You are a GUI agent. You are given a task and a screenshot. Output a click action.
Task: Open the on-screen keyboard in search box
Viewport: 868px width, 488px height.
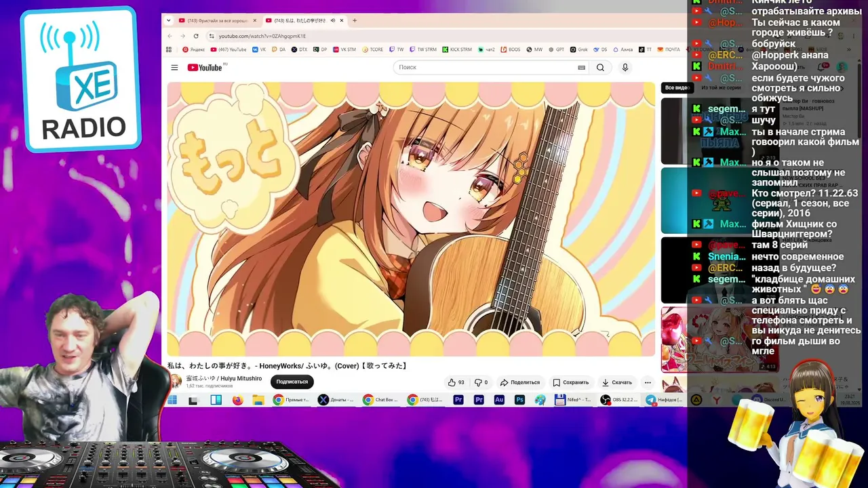tap(581, 67)
